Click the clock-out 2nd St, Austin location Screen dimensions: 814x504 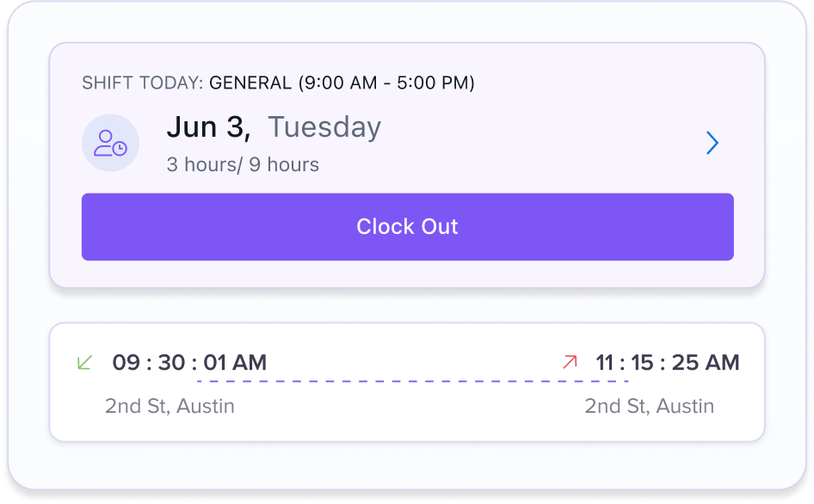pyautogui.click(x=650, y=406)
